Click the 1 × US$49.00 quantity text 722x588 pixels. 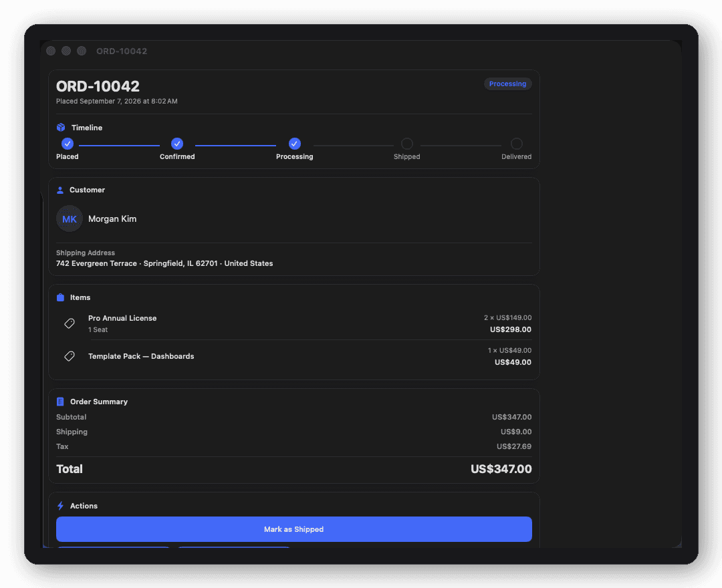click(x=509, y=350)
